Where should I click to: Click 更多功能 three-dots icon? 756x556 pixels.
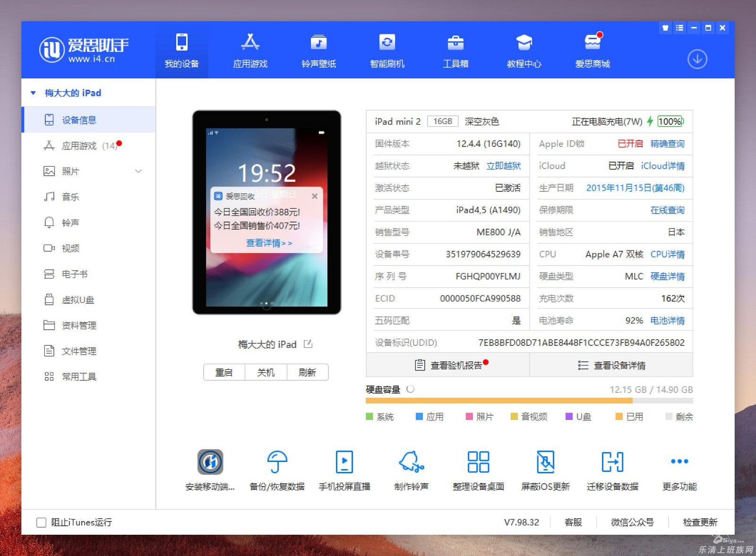pyautogui.click(x=679, y=461)
